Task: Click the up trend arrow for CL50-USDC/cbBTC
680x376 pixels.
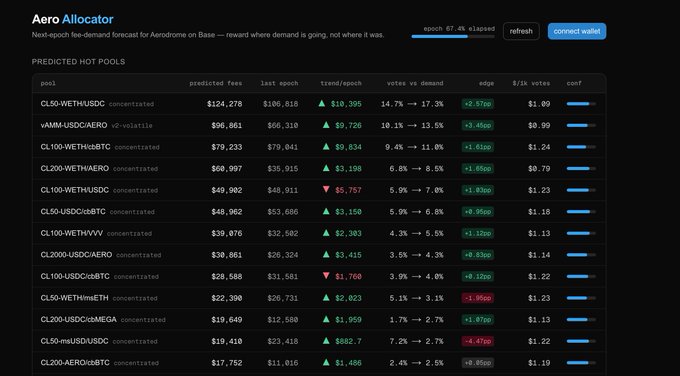Action: [x=326, y=211]
